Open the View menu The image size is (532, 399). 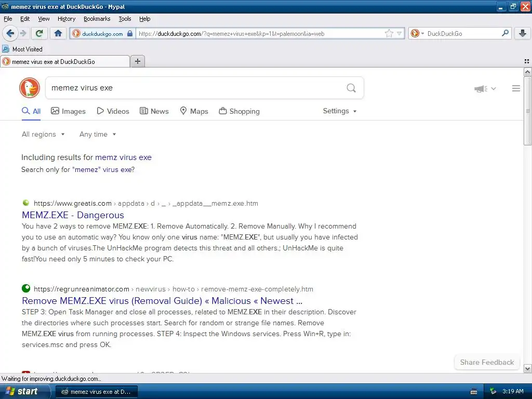click(x=44, y=19)
